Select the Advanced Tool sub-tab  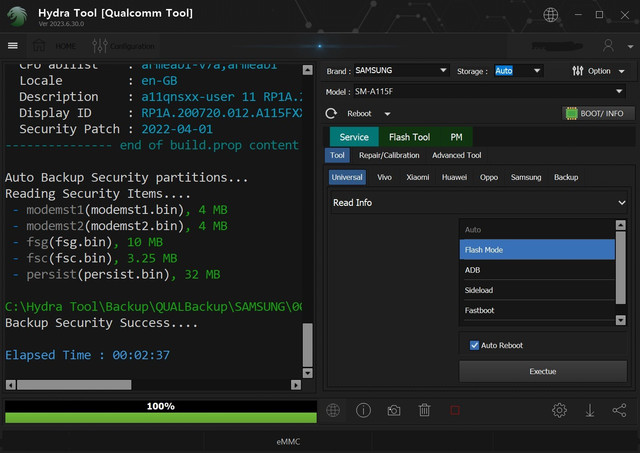click(x=456, y=155)
